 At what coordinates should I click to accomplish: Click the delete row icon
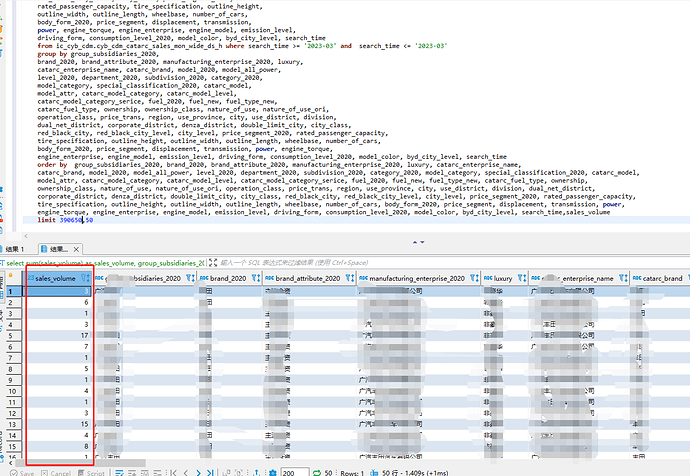158,473
